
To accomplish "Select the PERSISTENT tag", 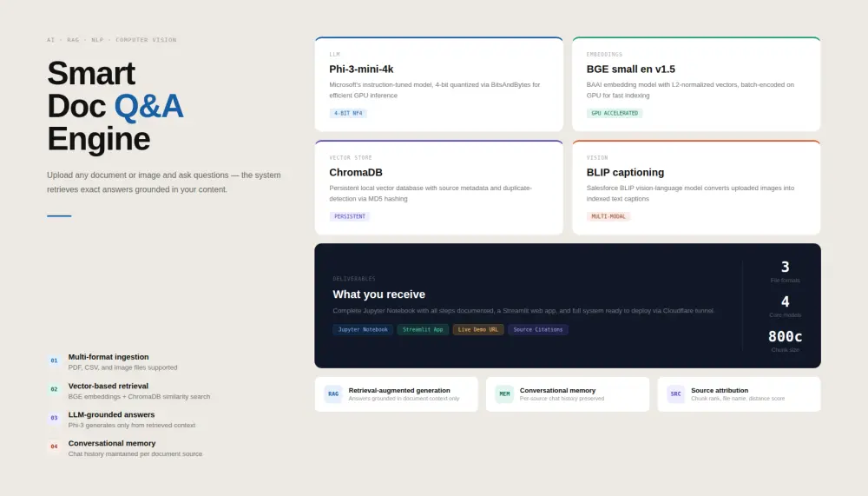I will 349,216.
